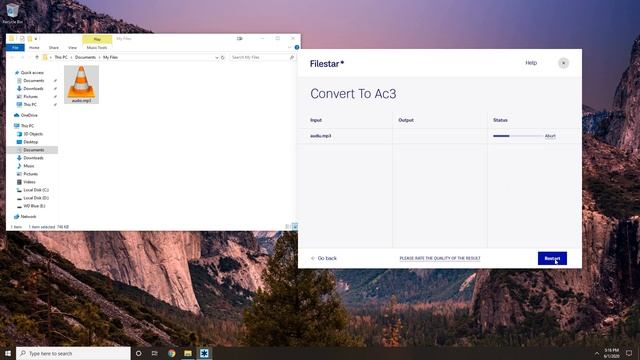The width and height of the screenshot is (640, 360).
Task: Select the Play contextual tab
Action: [97, 39]
